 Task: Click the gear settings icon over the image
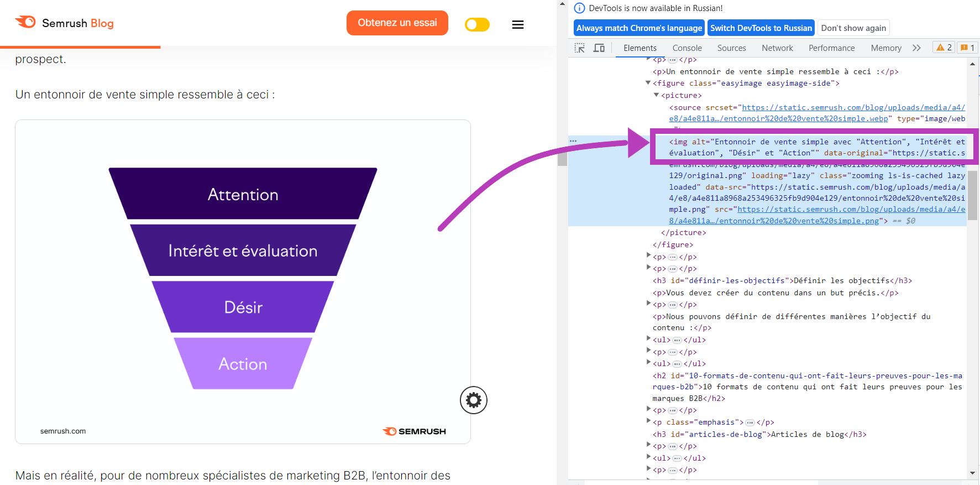pyautogui.click(x=473, y=400)
